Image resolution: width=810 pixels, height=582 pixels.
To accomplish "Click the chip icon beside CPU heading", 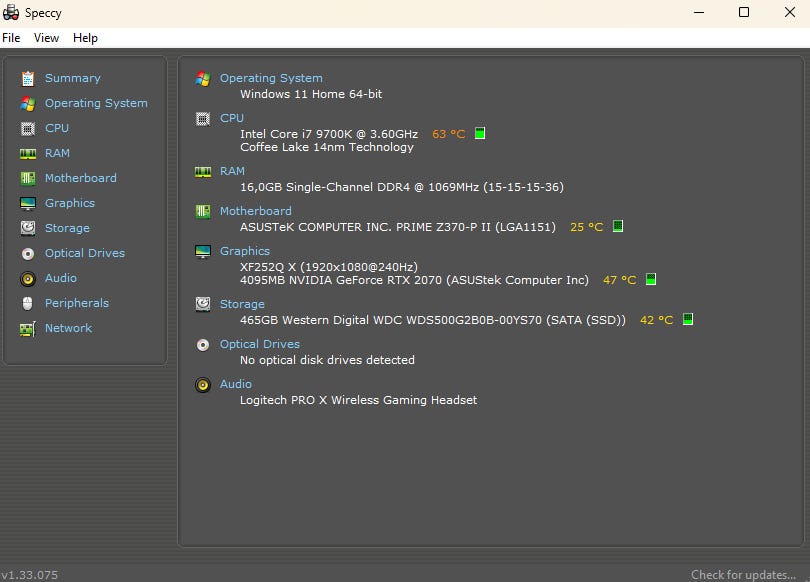I will click(x=203, y=119).
